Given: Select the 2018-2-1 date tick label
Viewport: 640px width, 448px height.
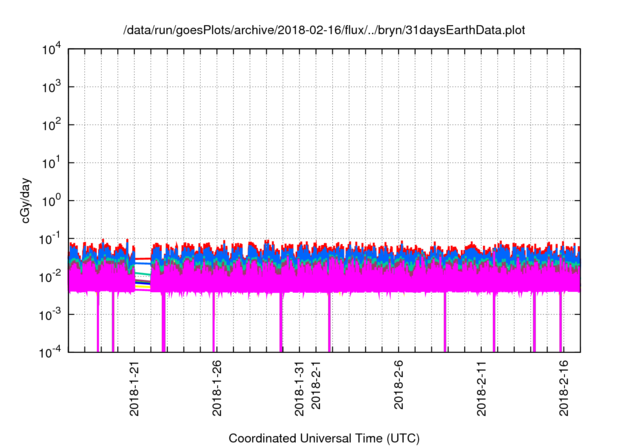Looking at the screenshot, I should [x=316, y=384].
